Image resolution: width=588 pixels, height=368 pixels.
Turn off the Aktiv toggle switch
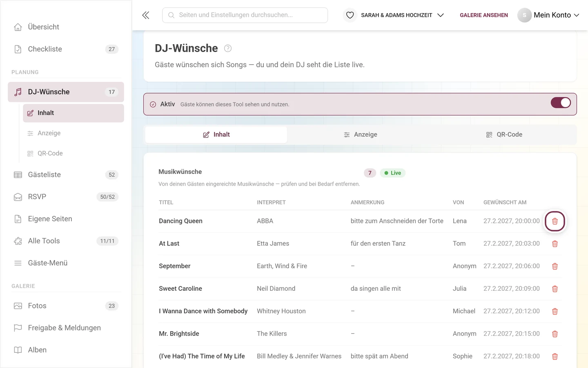561,103
